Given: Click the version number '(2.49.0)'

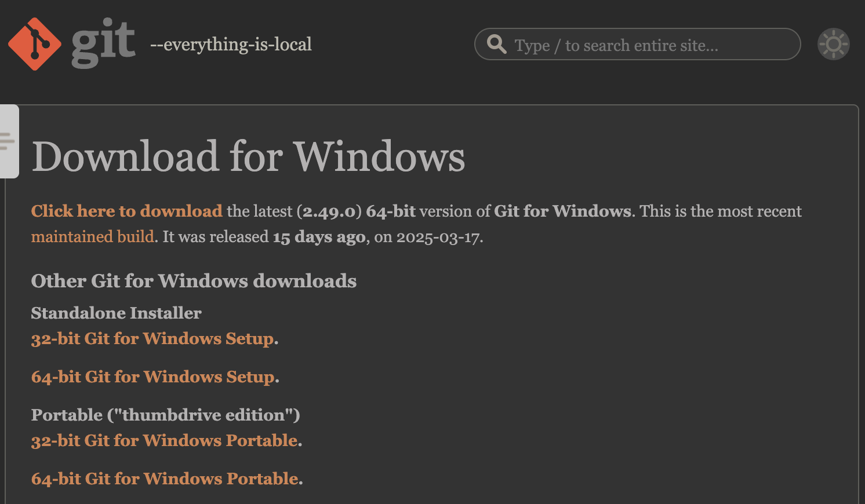Looking at the screenshot, I should (329, 211).
